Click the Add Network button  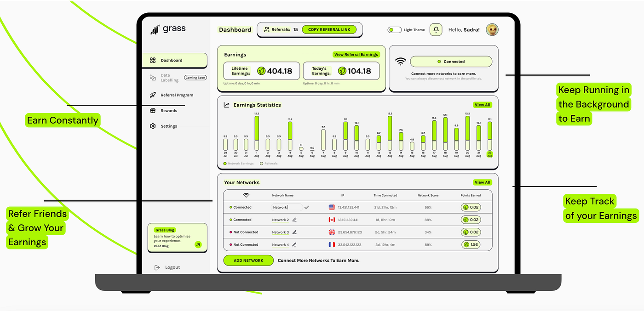(248, 260)
